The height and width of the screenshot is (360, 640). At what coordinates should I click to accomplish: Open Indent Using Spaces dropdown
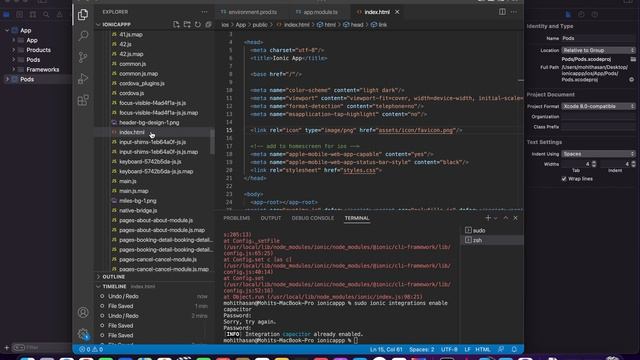(x=598, y=154)
